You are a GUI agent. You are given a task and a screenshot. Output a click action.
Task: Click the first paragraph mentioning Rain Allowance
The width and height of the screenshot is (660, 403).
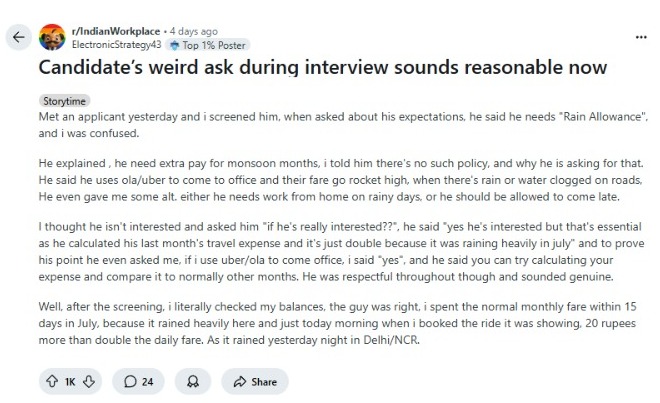(x=330, y=123)
